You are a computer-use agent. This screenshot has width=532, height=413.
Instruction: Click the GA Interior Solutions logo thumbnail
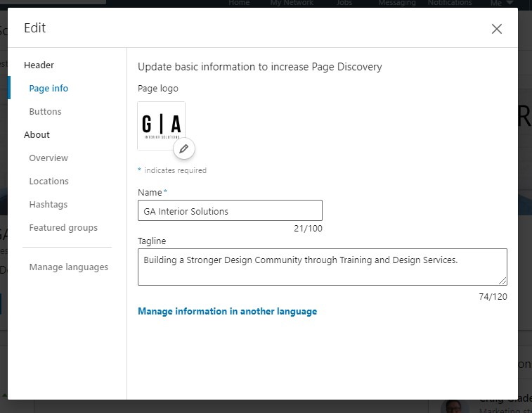click(x=161, y=125)
